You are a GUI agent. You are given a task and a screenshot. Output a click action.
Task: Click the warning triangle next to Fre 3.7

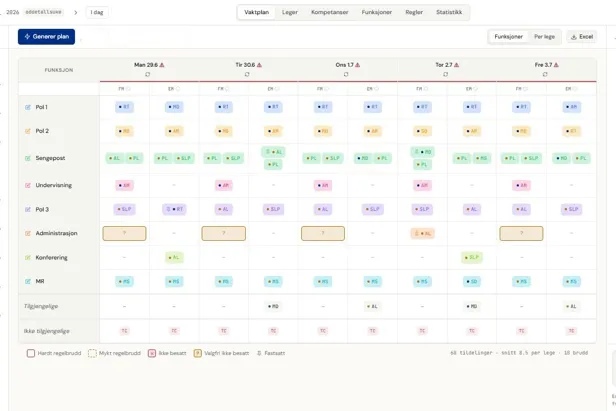click(x=556, y=65)
